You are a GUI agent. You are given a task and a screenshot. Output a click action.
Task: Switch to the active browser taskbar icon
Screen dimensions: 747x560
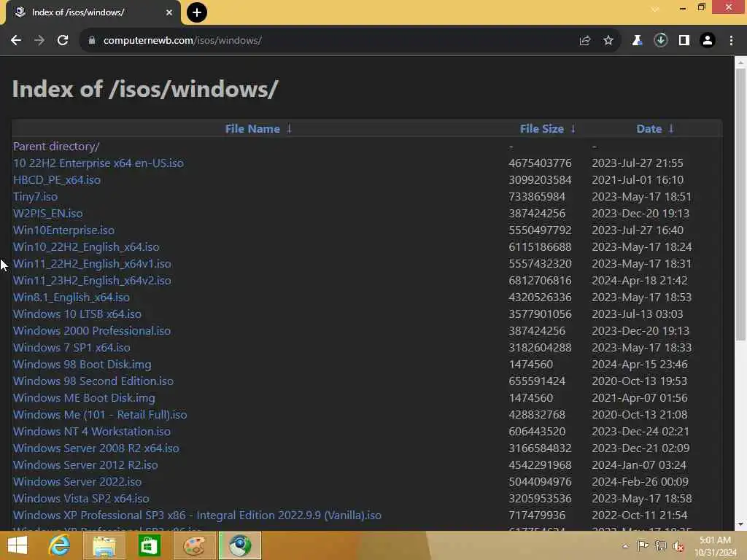pyautogui.click(x=239, y=545)
